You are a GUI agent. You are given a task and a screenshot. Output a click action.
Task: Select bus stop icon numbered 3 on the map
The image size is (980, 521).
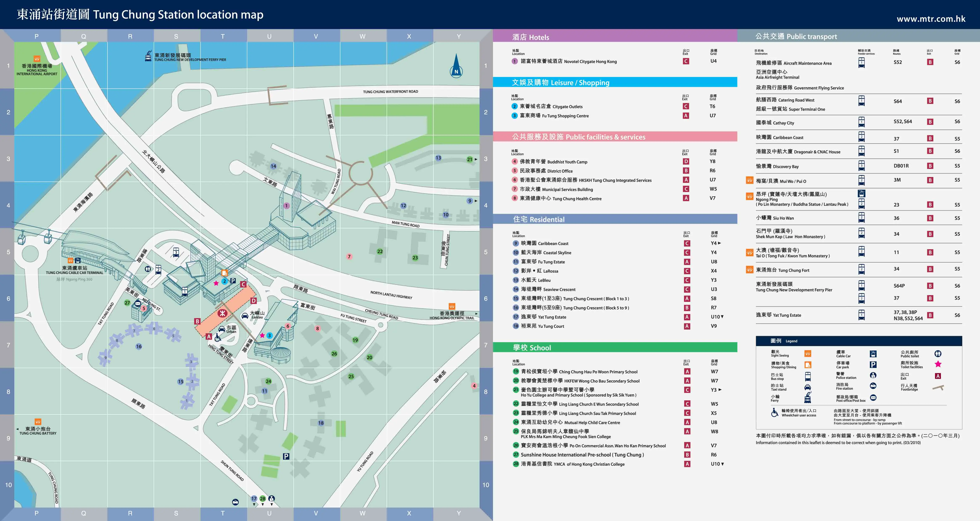(176, 253)
